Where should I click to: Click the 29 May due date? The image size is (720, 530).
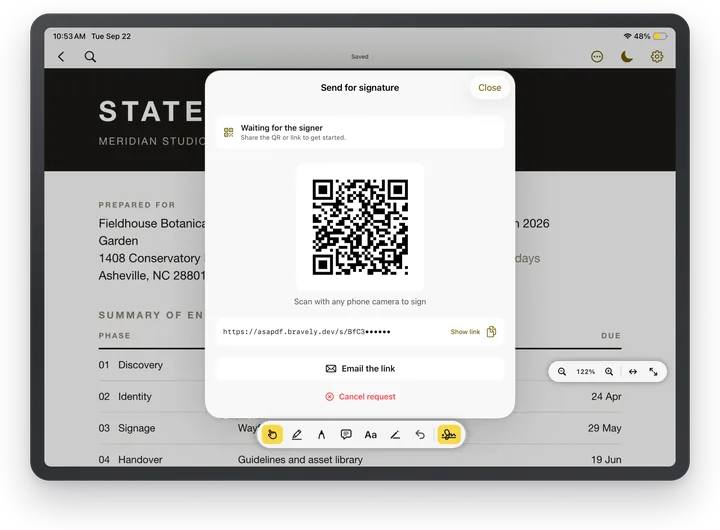604,428
